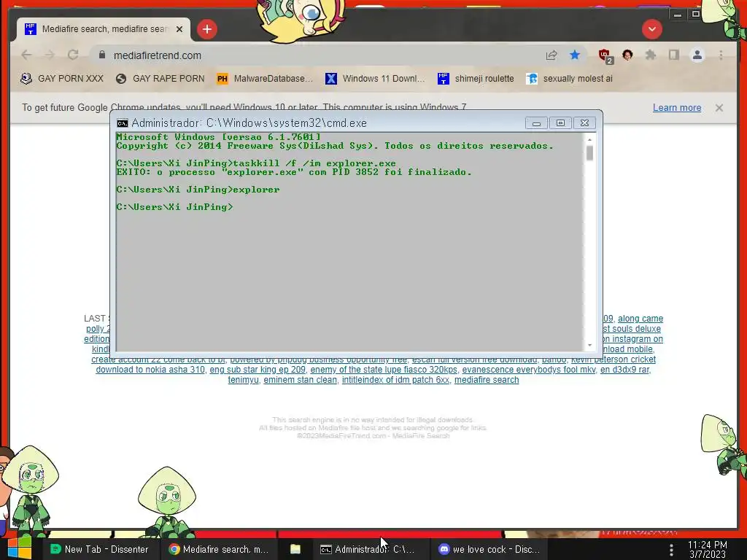The image size is (747, 560).
Task: Open the Windows 11 Downl... bookmark
Action: coord(375,79)
